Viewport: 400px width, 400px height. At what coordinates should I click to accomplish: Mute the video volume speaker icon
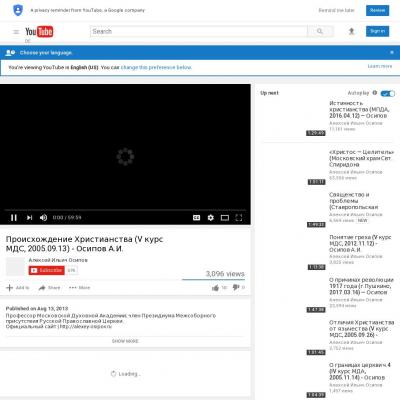click(x=43, y=218)
